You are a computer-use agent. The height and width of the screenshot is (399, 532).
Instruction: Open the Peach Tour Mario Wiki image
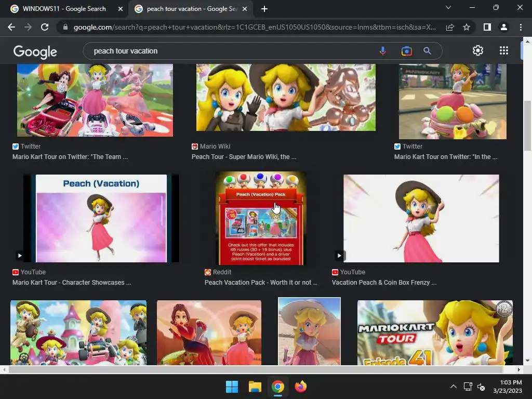[286, 97]
